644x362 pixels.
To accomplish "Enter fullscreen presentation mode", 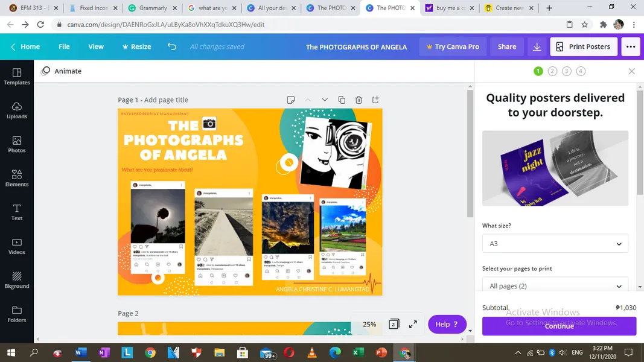I will [x=413, y=324].
